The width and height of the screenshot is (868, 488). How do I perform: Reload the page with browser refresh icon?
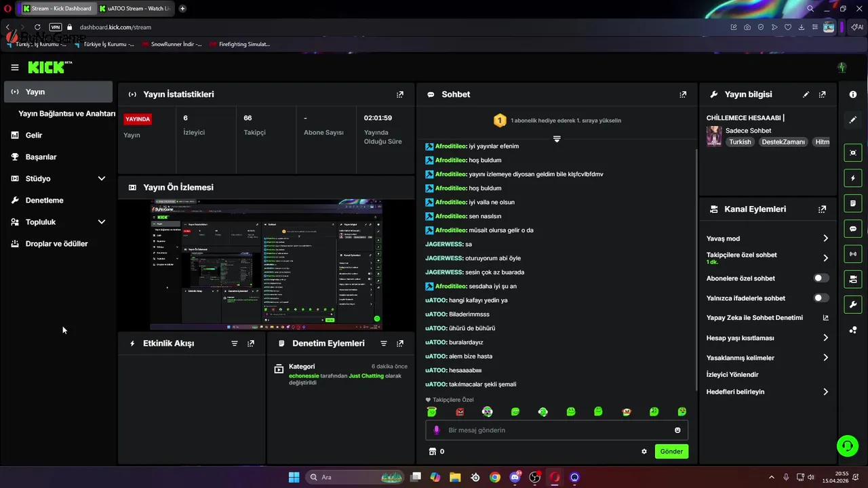[x=37, y=27]
